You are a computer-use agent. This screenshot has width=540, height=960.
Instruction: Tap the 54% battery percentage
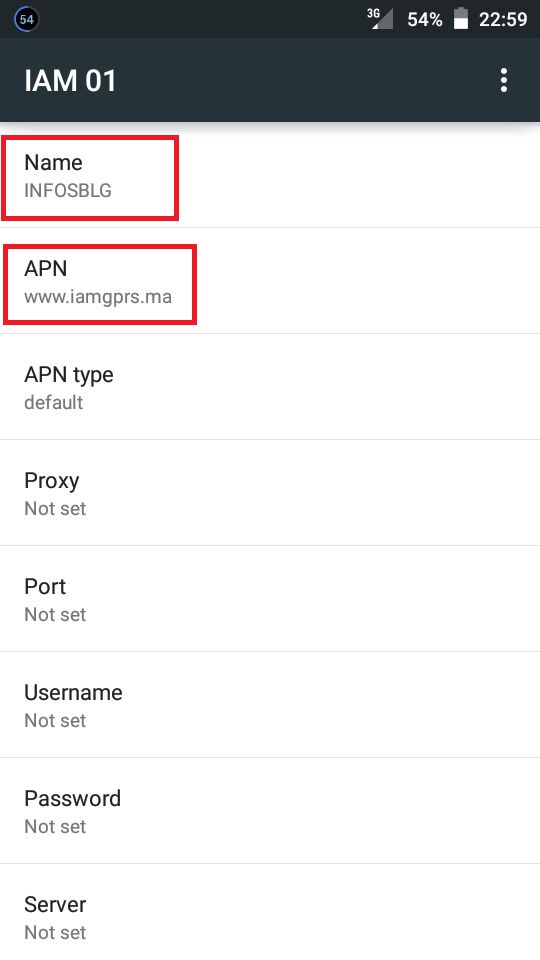pos(425,19)
